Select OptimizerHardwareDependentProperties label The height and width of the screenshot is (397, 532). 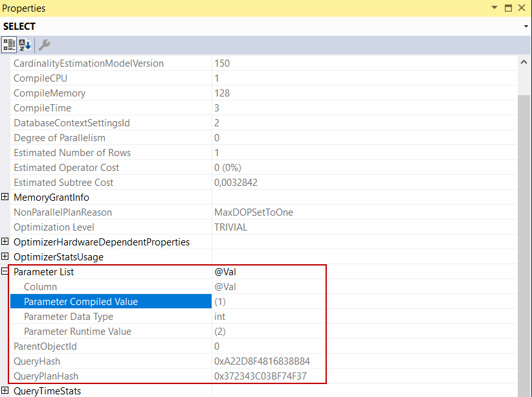click(x=102, y=242)
